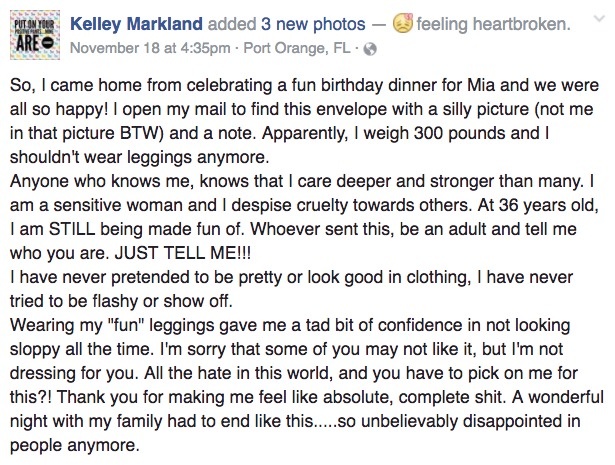Open the 'Port Orange, FL' location link
615x465 pixels.
tap(297, 48)
